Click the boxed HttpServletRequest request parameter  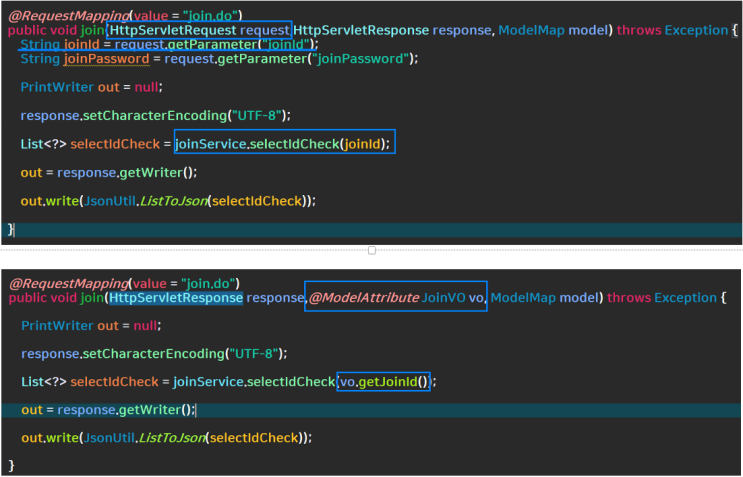(199, 30)
